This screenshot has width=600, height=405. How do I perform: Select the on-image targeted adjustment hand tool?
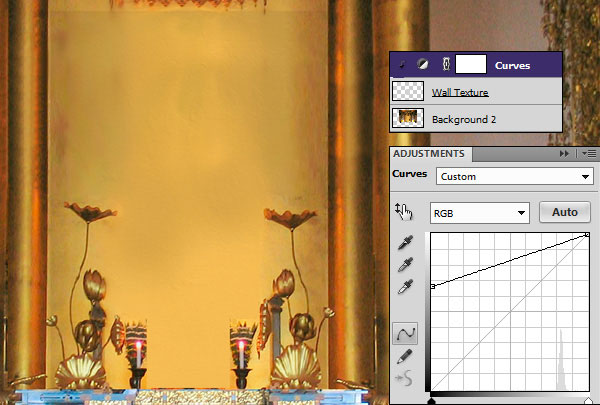[x=404, y=212]
